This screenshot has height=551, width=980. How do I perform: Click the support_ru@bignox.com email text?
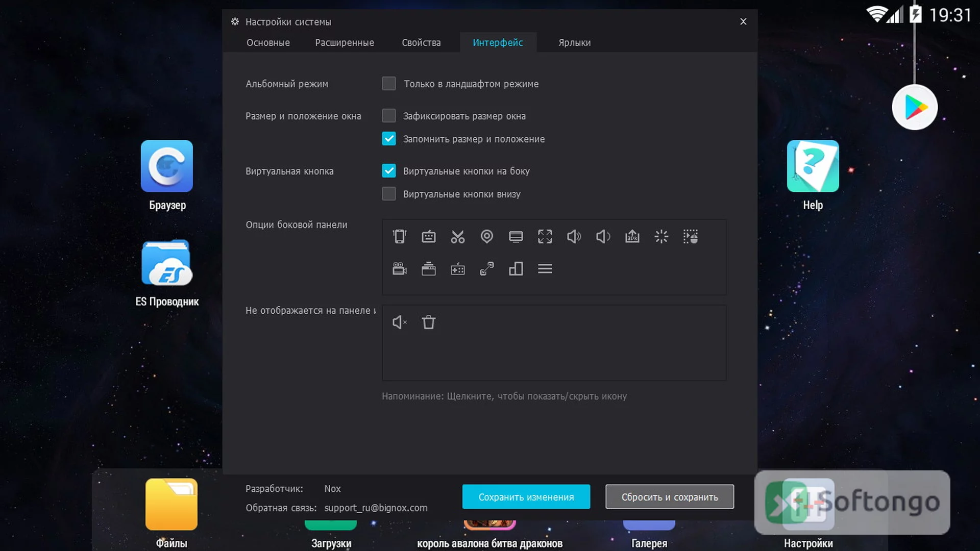pos(376,508)
